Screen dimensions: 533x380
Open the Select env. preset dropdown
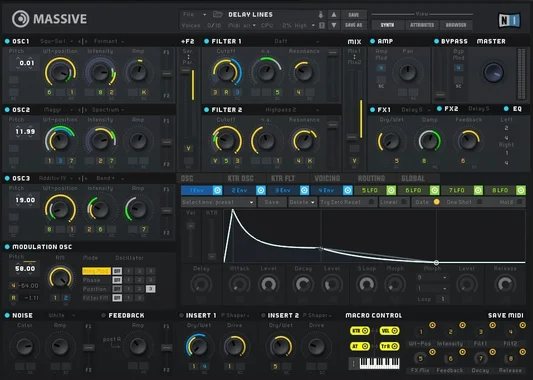[218, 202]
